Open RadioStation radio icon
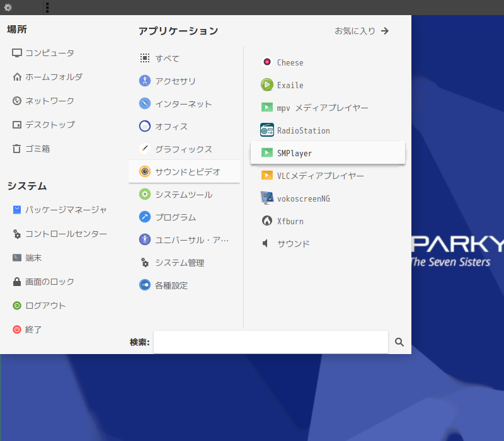The height and width of the screenshot is (441, 504). 266,130
